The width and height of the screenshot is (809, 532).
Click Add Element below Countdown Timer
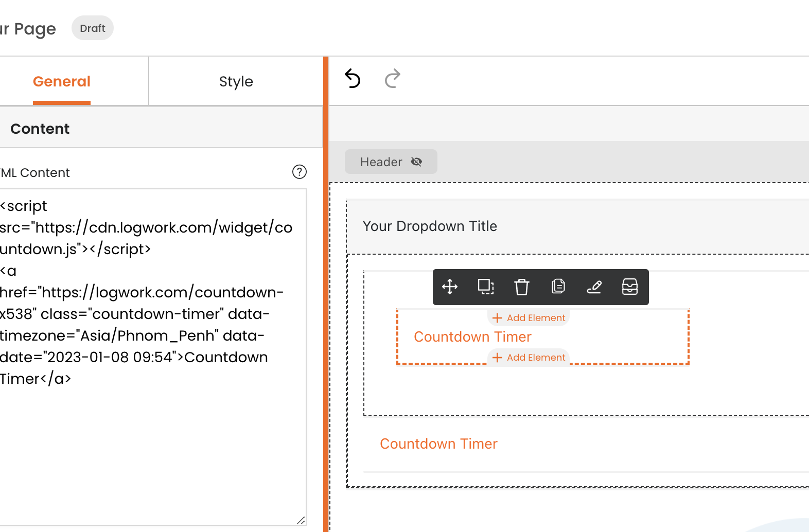[529, 358]
